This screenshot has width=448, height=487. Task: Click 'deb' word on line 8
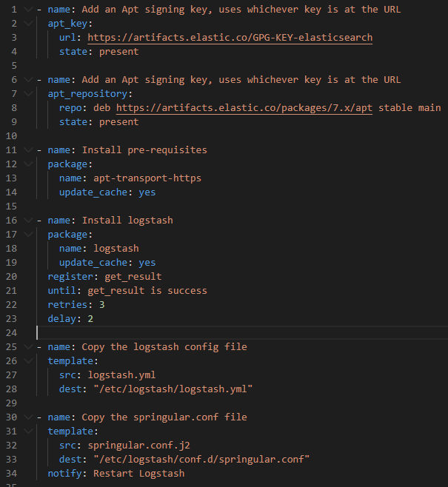pos(102,108)
